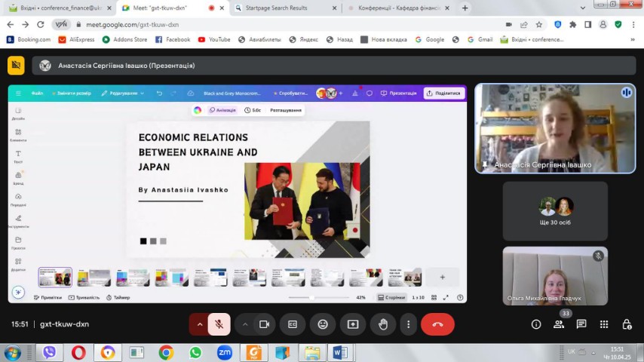Expand the camera video settings arrow
Viewport: 644px width, 362px height.
click(245, 324)
